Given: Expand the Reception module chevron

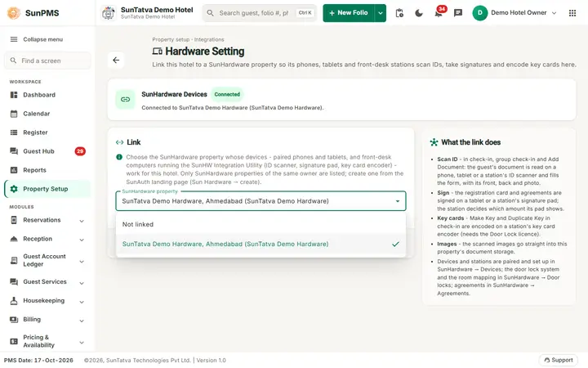Looking at the screenshot, I should [x=82, y=240].
